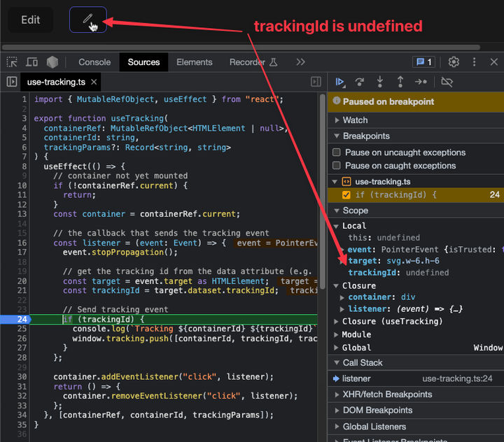This screenshot has height=442, width=504.
Task: Switch to the Console tab
Action: 94,62
